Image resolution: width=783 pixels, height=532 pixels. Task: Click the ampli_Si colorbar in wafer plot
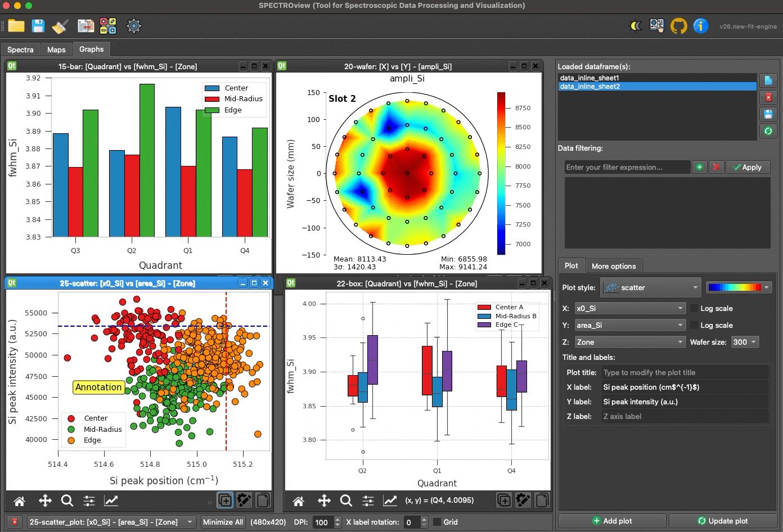point(501,174)
